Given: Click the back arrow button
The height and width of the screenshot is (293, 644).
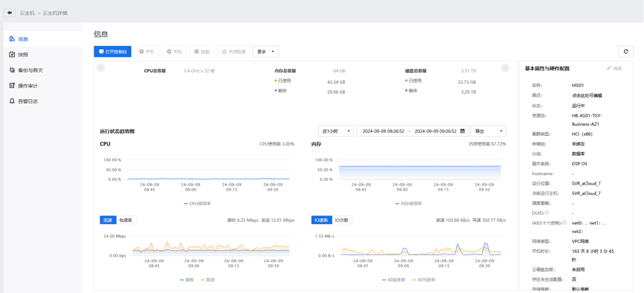Looking at the screenshot, I should click(x=10, y=13).
